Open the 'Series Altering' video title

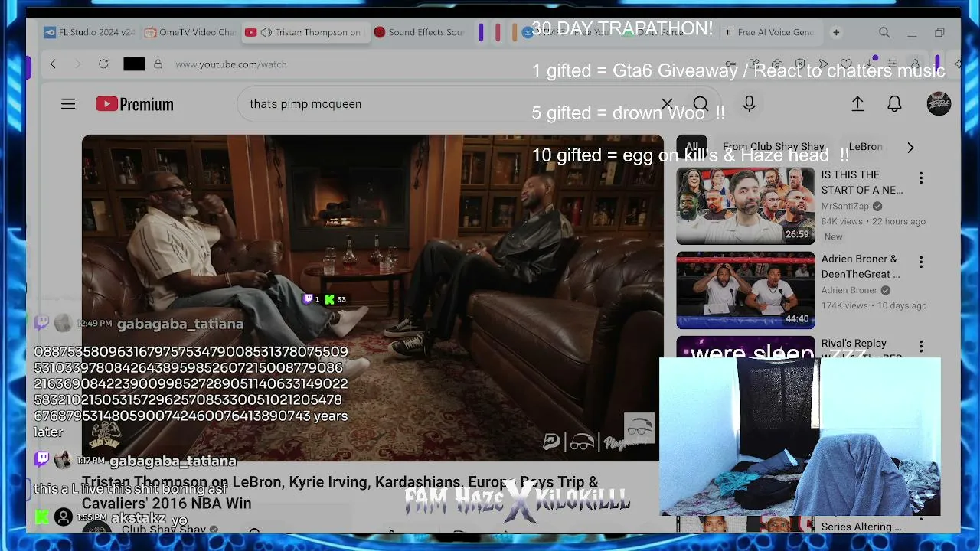(861, 527)
